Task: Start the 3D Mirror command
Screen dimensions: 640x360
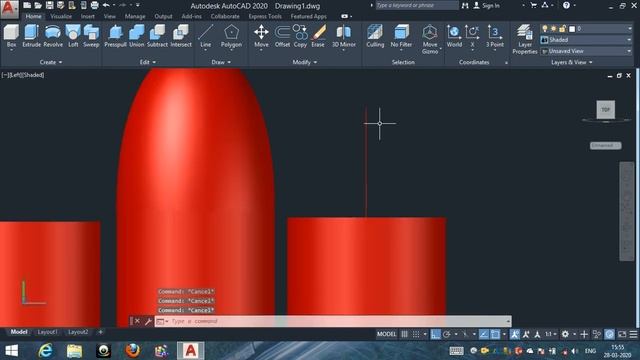Action: point(344,36)
